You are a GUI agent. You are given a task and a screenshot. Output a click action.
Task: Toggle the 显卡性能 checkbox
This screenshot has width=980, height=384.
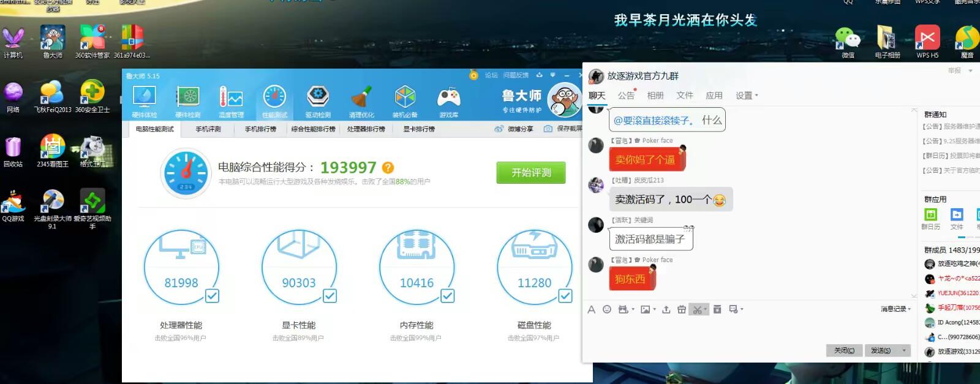[330, 296]
